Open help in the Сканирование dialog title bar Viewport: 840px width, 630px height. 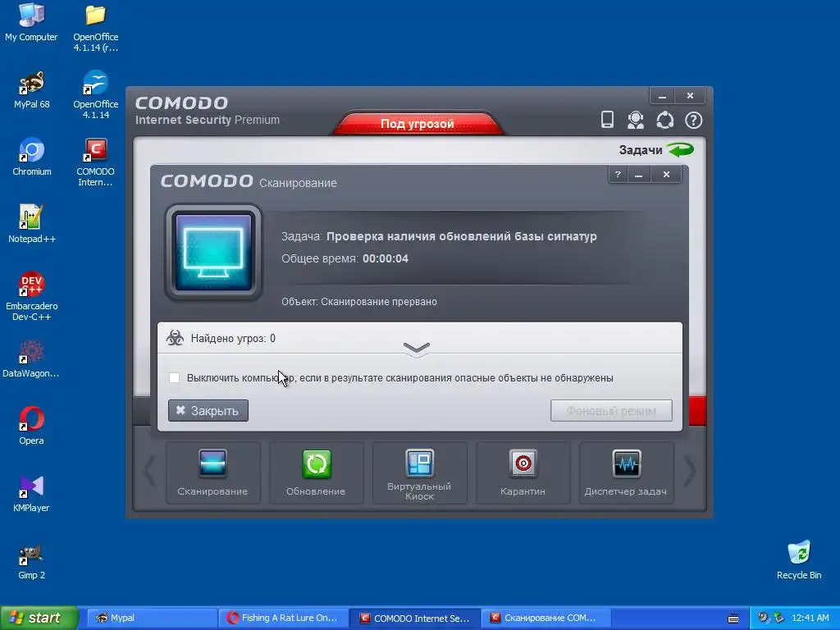coord(618,174)
